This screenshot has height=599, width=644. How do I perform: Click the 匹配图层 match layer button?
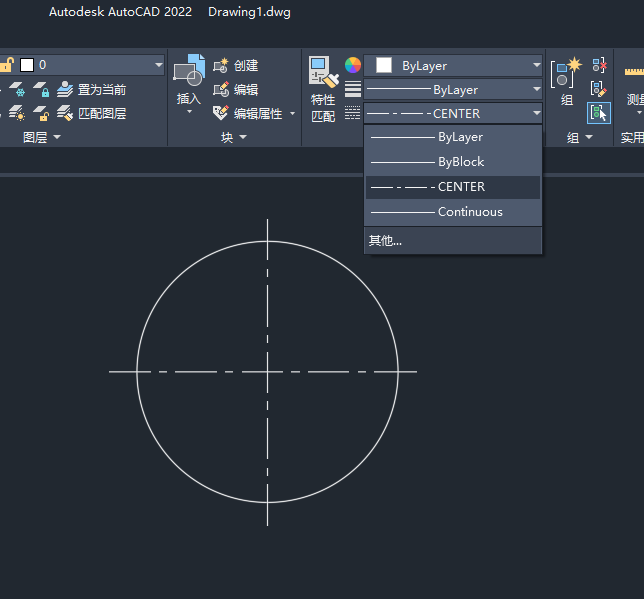point(91,113)
